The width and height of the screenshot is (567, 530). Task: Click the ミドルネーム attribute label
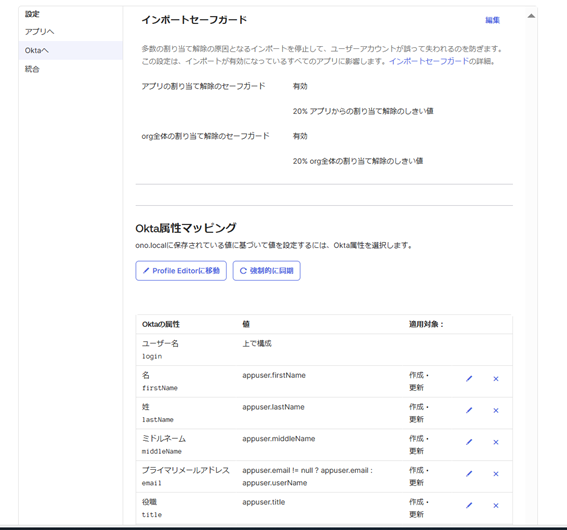[164, 439]
